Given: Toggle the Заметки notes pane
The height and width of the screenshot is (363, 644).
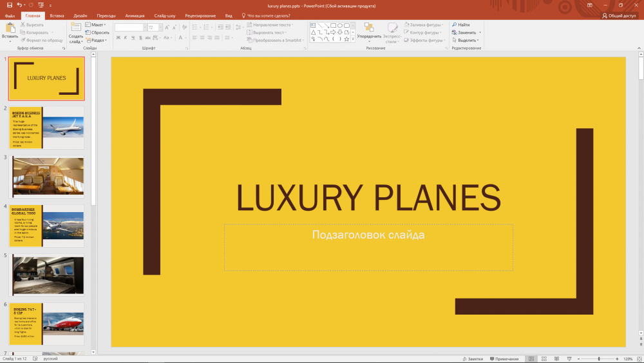Looking at the screenshot, I should [x=473, y=359].
